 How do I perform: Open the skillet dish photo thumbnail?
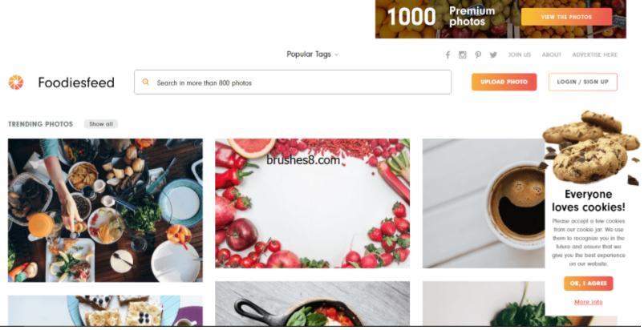pyautogui.click(x=312, y=304)
